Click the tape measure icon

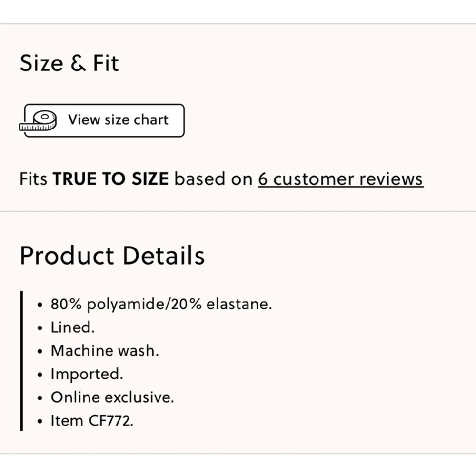(38, 120)
